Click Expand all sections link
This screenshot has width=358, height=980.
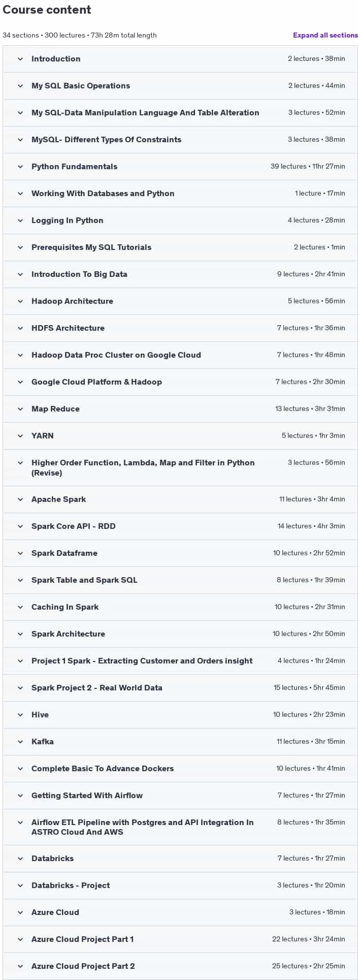325,35
